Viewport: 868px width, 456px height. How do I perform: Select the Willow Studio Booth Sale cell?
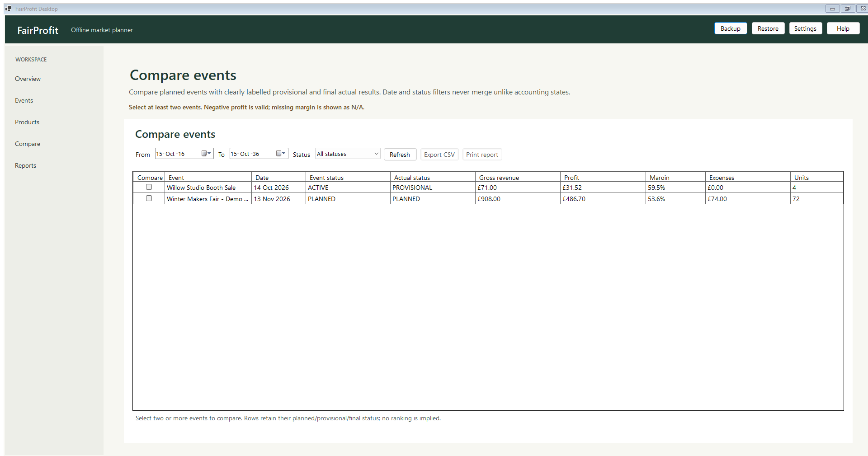(208, 188)
